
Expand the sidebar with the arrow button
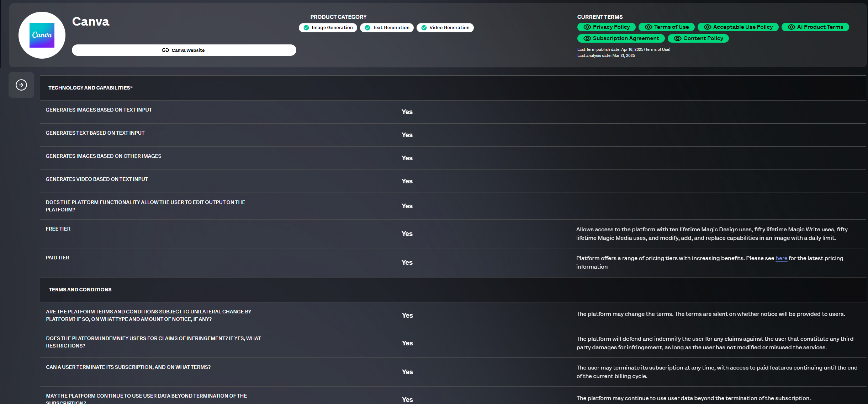click(x=21, y=85)
